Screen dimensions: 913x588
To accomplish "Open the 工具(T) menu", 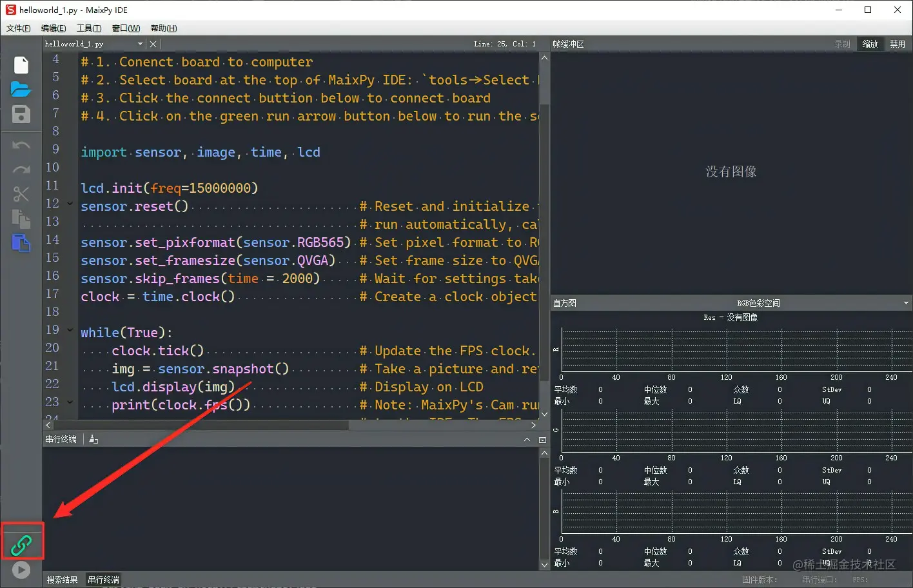I will coord(89,28).
